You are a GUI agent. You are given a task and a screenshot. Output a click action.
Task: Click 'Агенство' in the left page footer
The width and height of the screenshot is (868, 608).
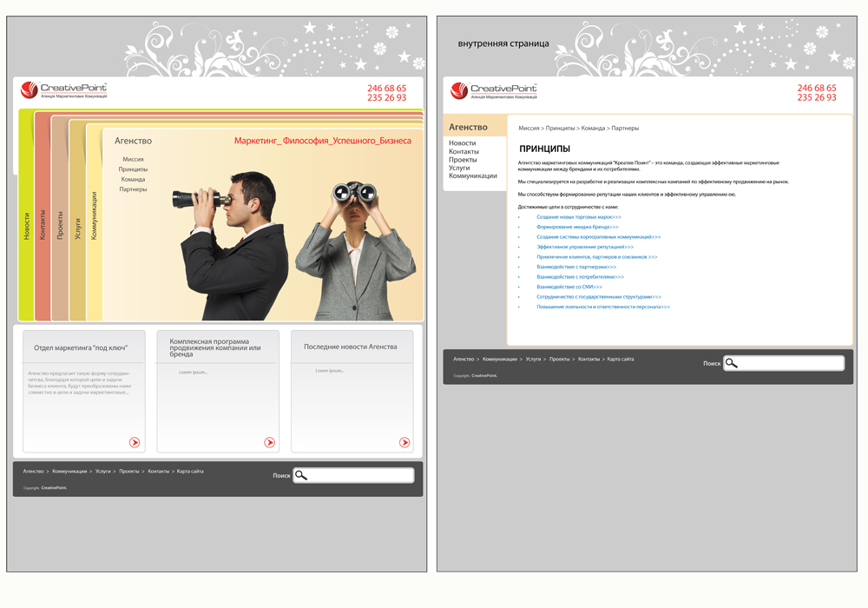33,472
